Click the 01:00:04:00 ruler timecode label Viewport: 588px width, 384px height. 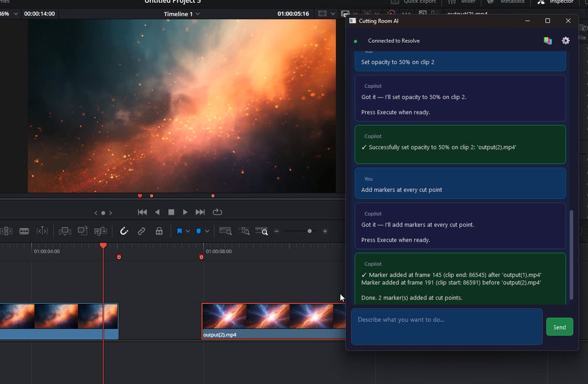(47, 252)
